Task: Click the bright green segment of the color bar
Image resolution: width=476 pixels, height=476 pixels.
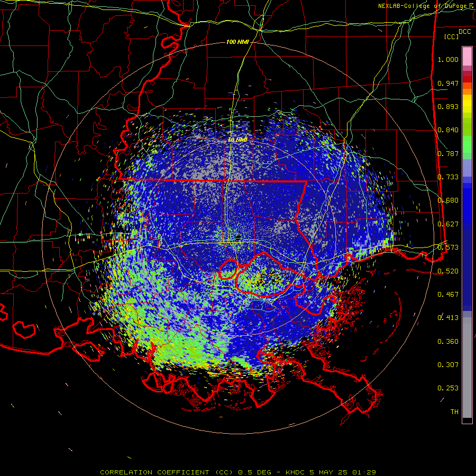Action: [x=467, y=144]
